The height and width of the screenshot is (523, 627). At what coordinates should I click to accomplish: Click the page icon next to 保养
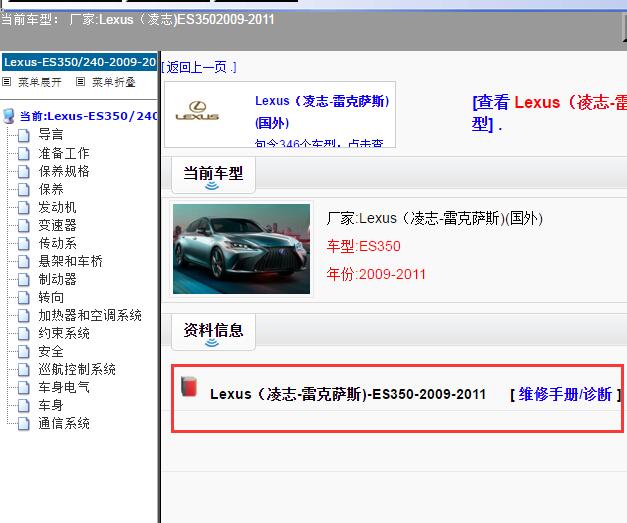(24, 189)
